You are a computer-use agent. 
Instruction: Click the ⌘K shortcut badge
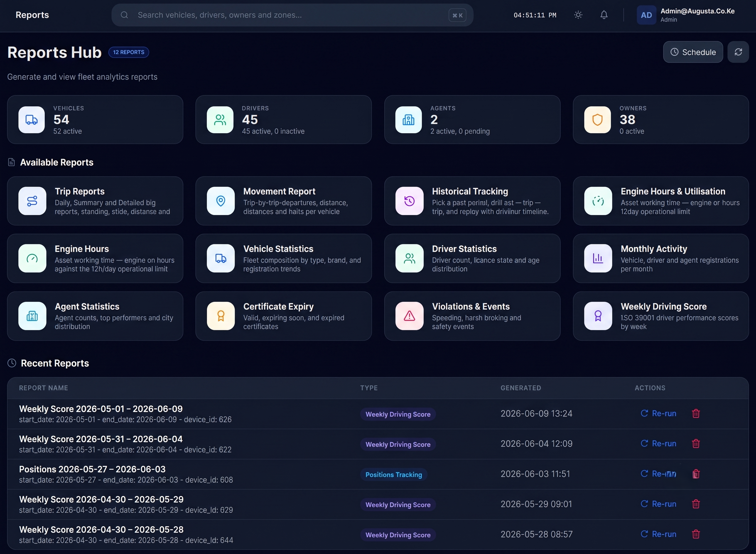coord(457,15)
